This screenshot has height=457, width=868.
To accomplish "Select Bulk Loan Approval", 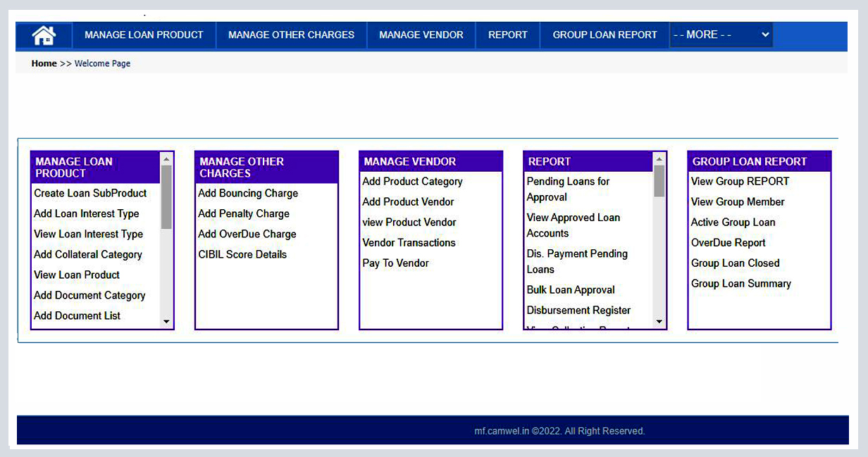I will [571, 289].
